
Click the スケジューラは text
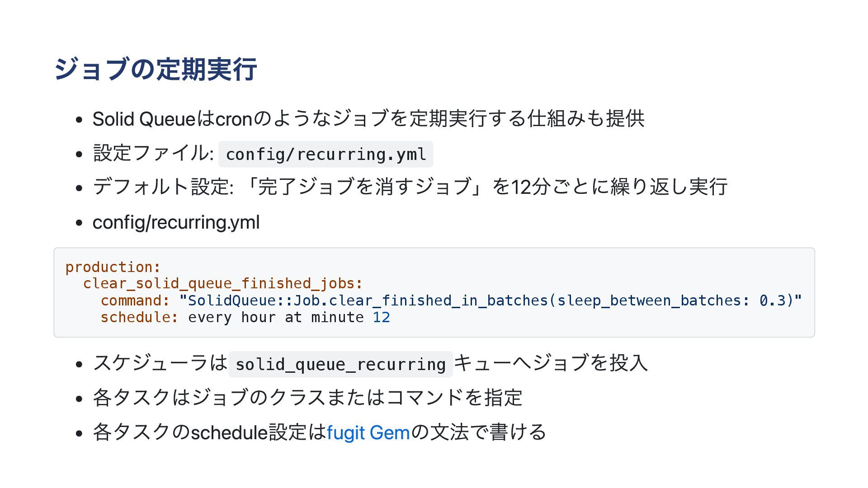(160, 363)
